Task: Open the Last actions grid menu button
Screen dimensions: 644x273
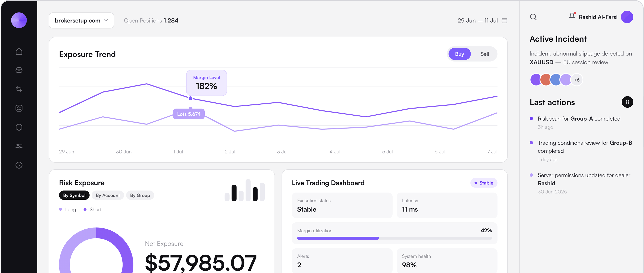Action: [627, 102]
